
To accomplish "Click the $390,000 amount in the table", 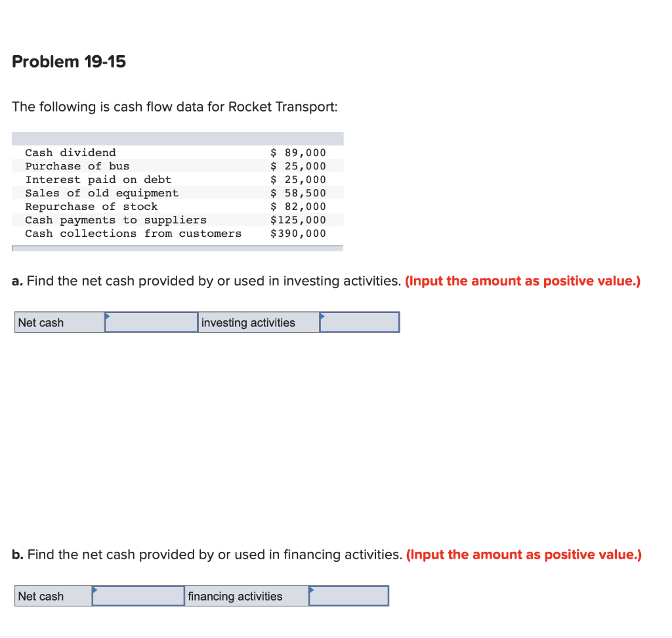I will tap(299, 234).
